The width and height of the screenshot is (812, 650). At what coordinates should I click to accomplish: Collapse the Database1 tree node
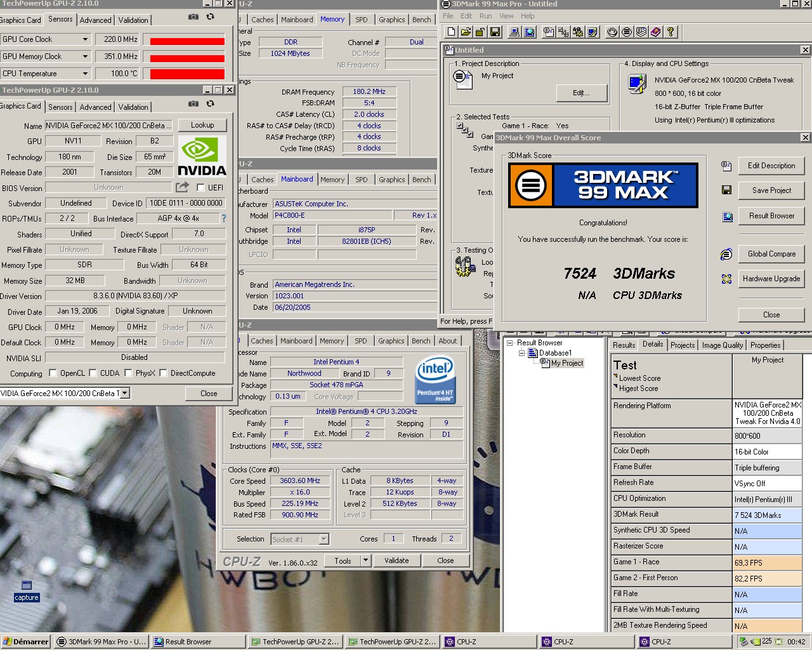pyautogui.click(x=522, y=353)
